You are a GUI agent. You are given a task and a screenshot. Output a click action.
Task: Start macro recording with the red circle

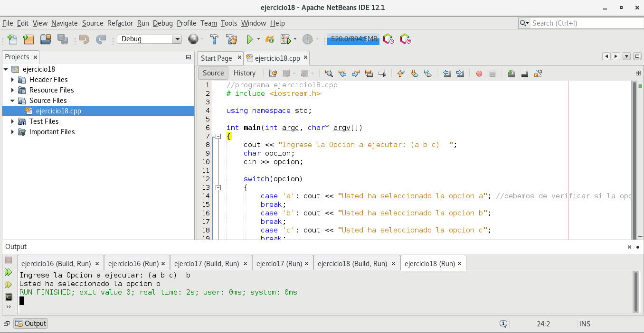[479, 74]
